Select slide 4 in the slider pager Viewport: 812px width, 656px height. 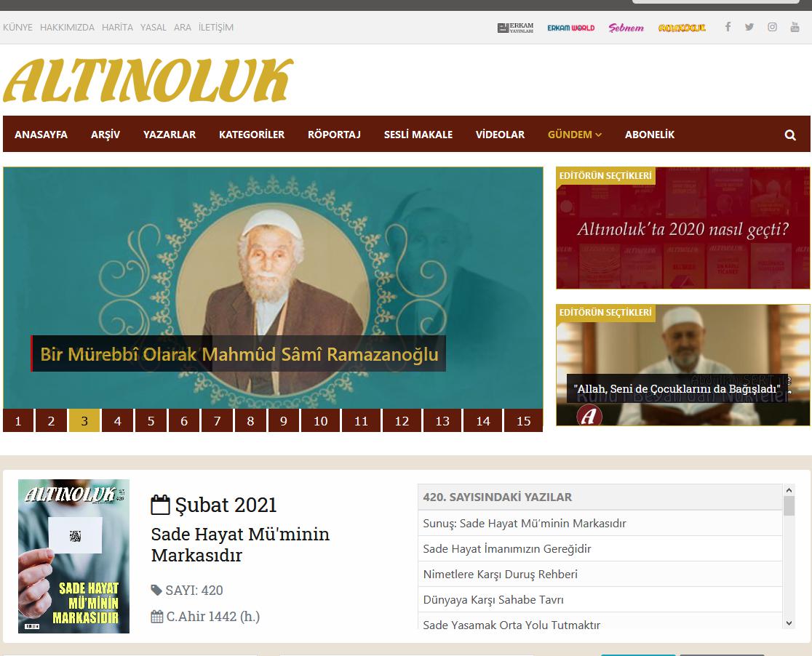click(x=118, y=421)
